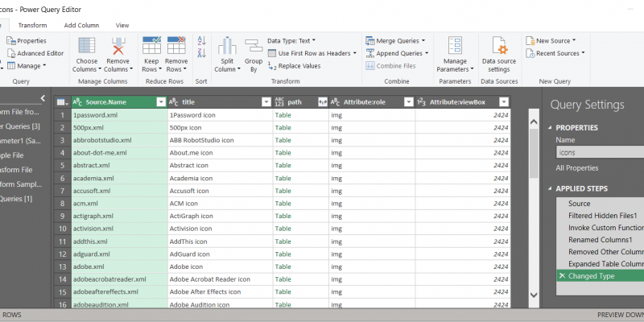The height and width of the screenshot is (322, 644).
Task: Sort ascending with the A-Z icon
Action: point(202,41)
